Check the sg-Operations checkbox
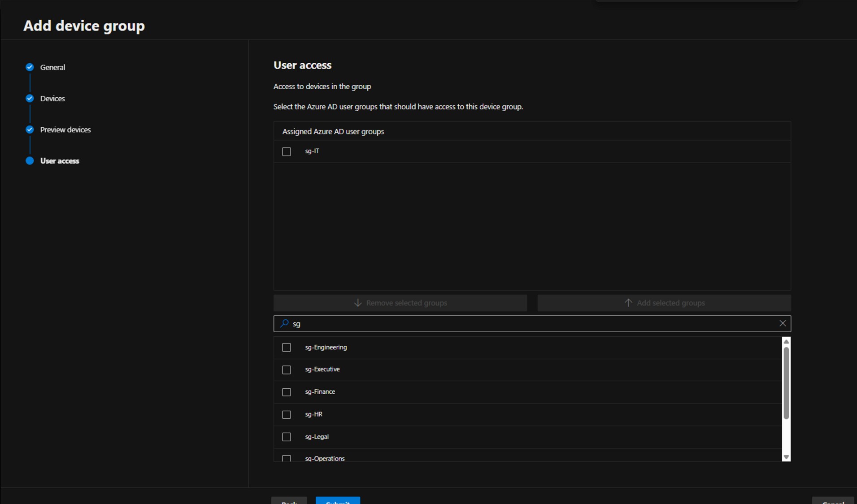 coord(287,458)
